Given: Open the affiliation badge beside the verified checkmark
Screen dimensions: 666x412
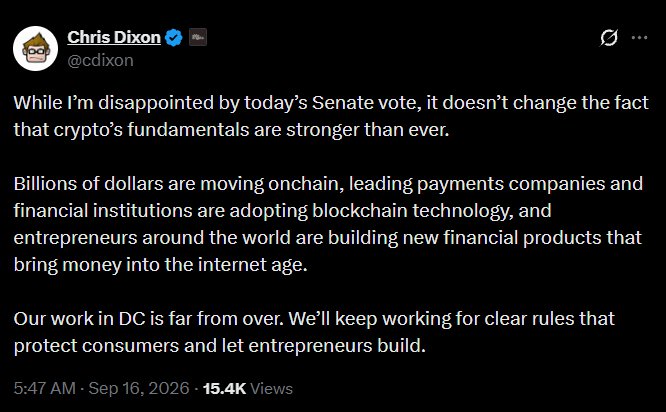Looking at the screenshot, I should (x=198, y=37).
